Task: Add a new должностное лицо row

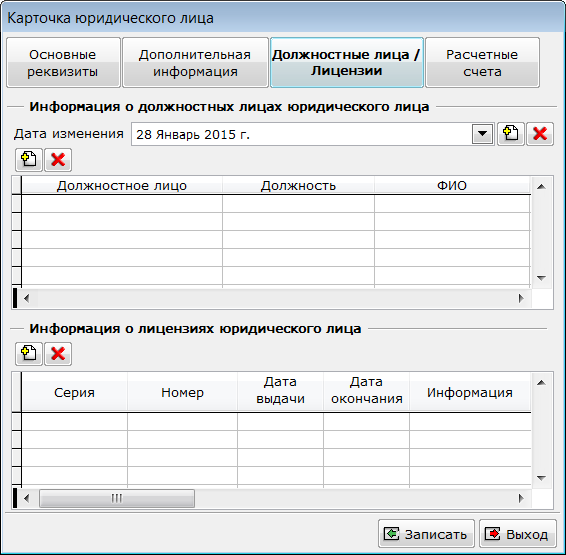Action: click(x=29, y=159)
